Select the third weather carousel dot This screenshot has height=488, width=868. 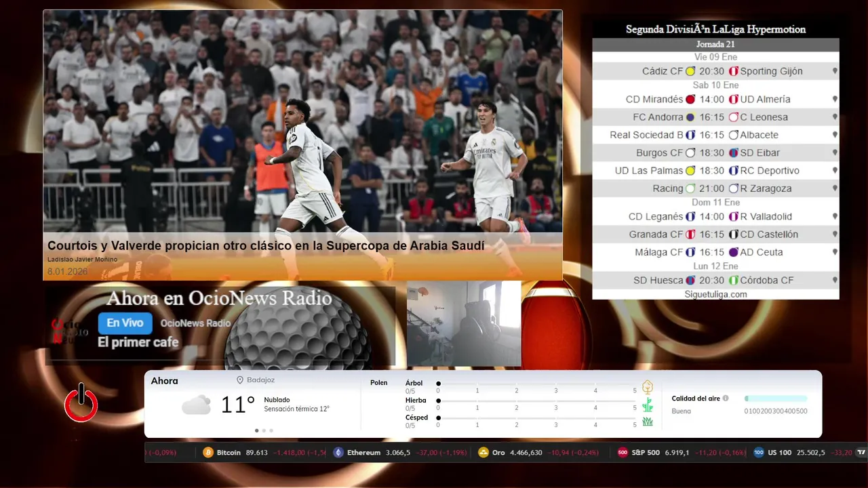(271, 430)
